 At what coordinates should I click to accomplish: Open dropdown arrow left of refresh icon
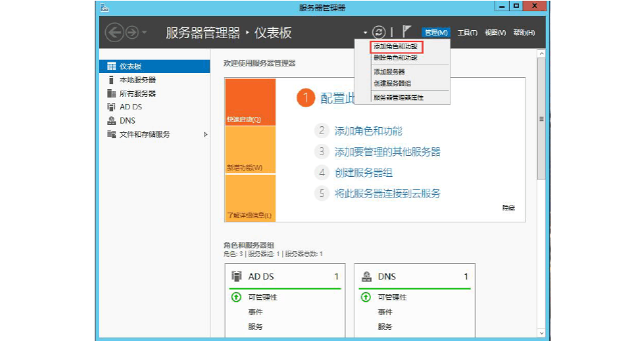coord(365,33)
